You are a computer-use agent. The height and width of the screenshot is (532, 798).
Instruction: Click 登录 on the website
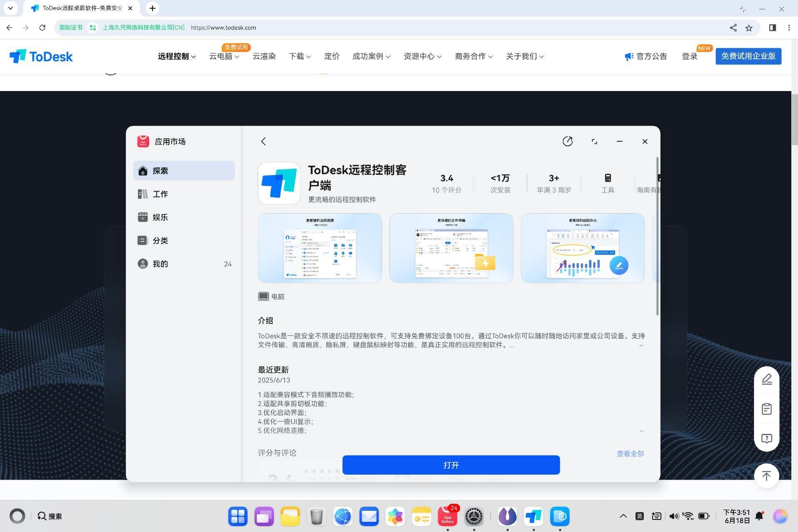[x=690, y=56]
